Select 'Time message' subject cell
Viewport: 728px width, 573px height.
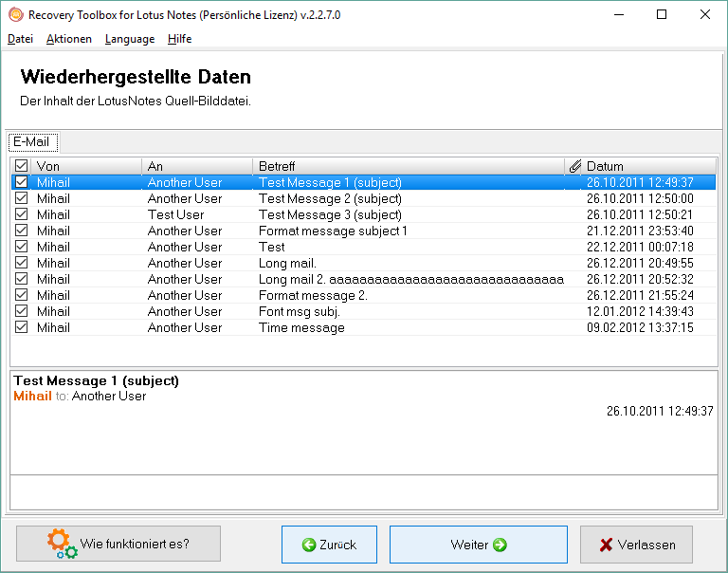(301, 327)
